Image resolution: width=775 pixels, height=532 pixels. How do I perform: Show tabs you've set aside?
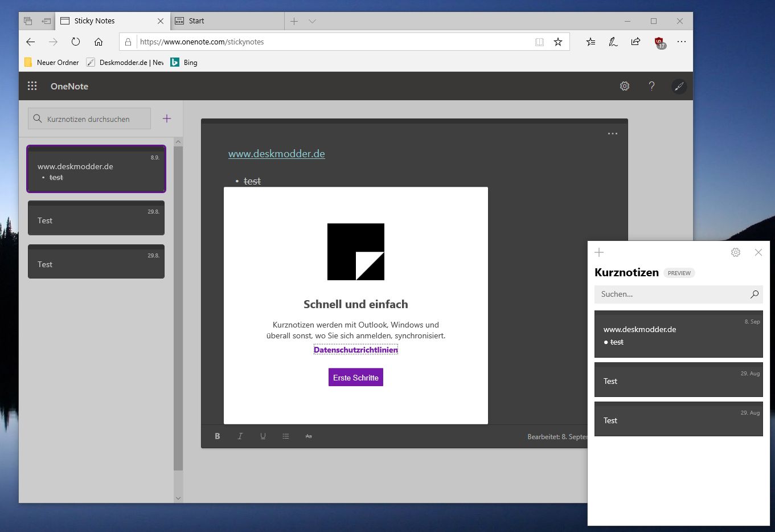click(28, 21)
